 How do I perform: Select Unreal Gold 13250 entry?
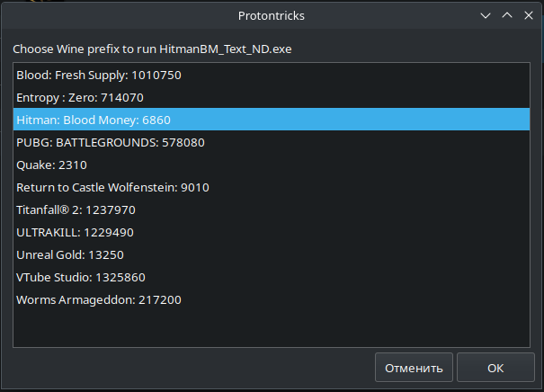tap(64, 254)
